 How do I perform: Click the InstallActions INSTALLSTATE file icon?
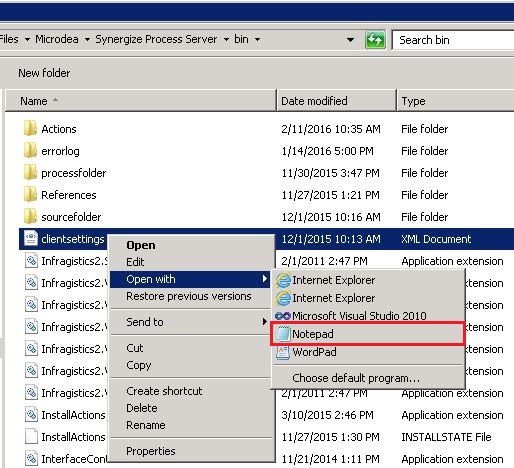(x=31, y=437)
